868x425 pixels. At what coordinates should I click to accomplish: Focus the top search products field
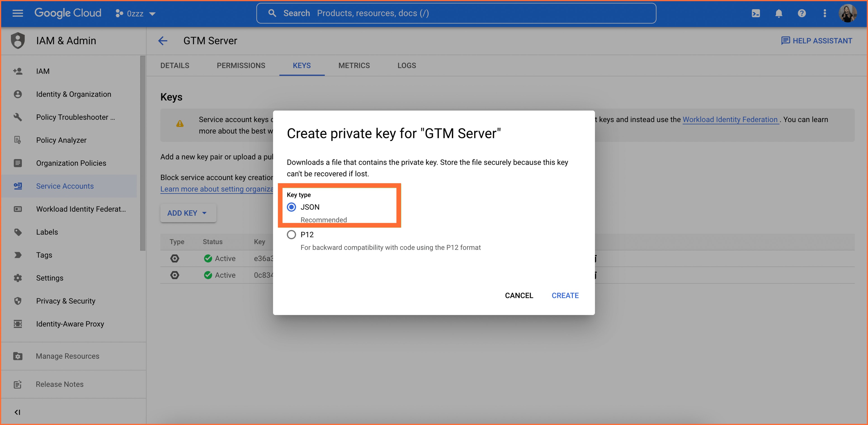[456, 13]
